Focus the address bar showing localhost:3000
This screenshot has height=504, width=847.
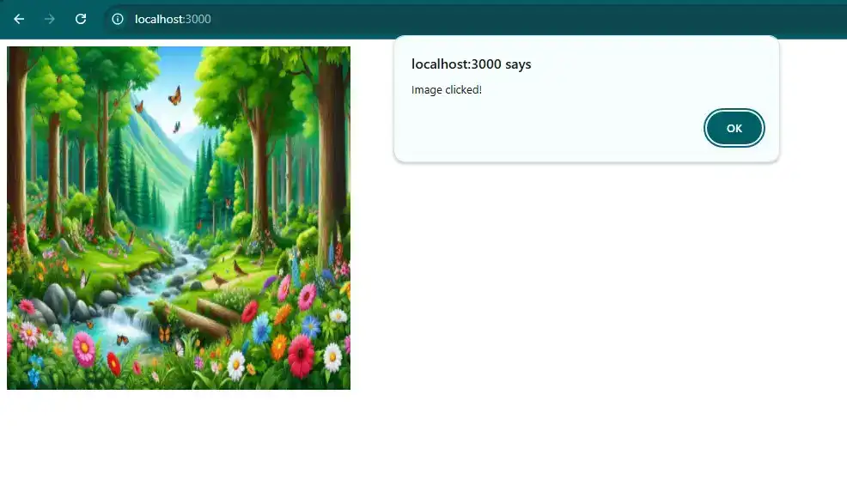point(430,19)
